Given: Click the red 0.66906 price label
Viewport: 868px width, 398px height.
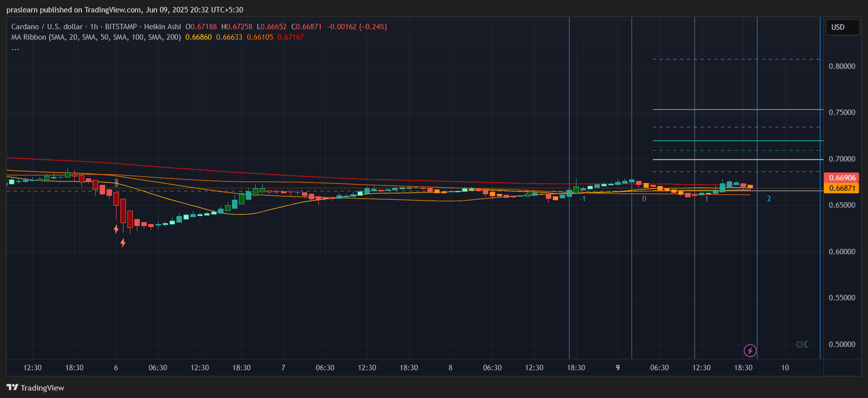Looking at the screenshot, I should coord(842,177).
